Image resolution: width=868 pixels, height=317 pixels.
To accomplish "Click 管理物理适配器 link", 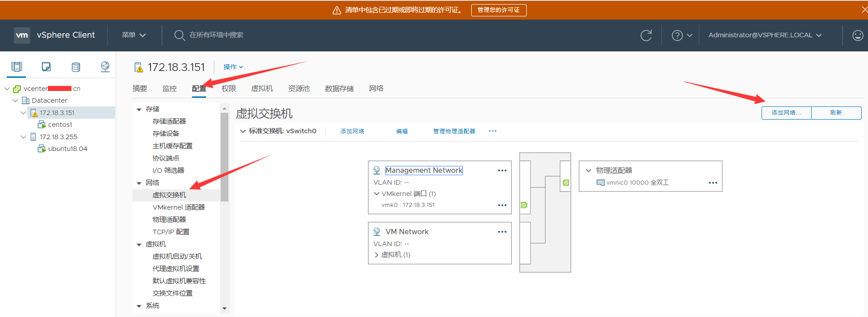I will (454, 131).
